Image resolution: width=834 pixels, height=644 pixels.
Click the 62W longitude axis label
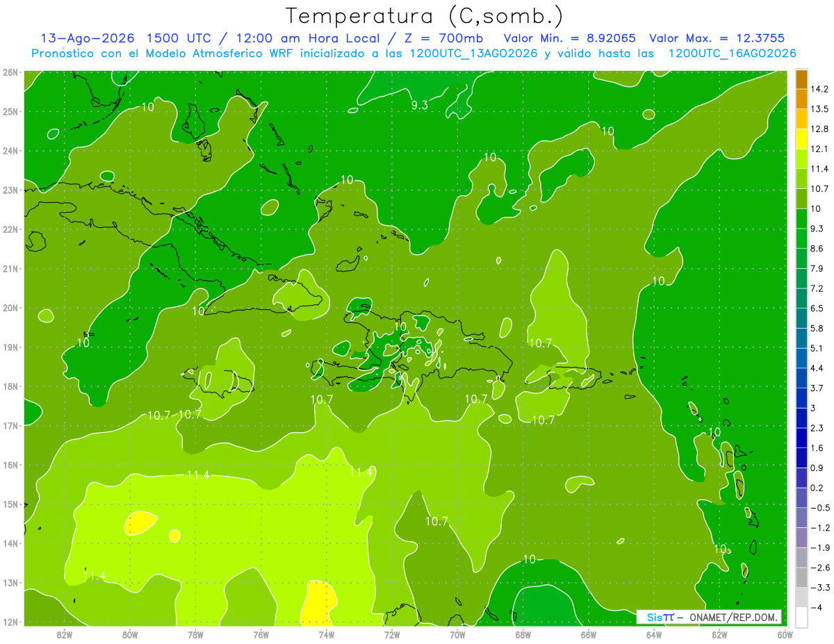[720, 634]
